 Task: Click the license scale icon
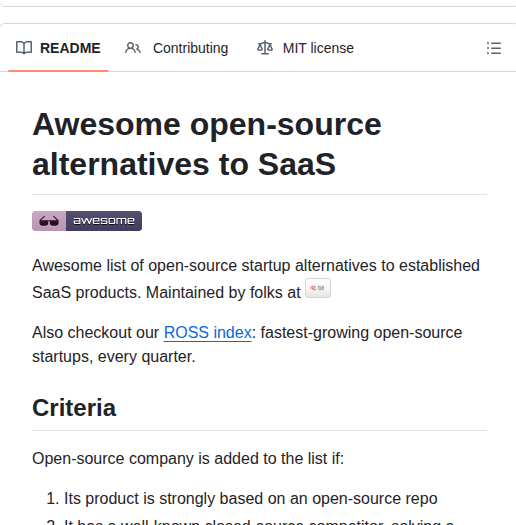265,48
